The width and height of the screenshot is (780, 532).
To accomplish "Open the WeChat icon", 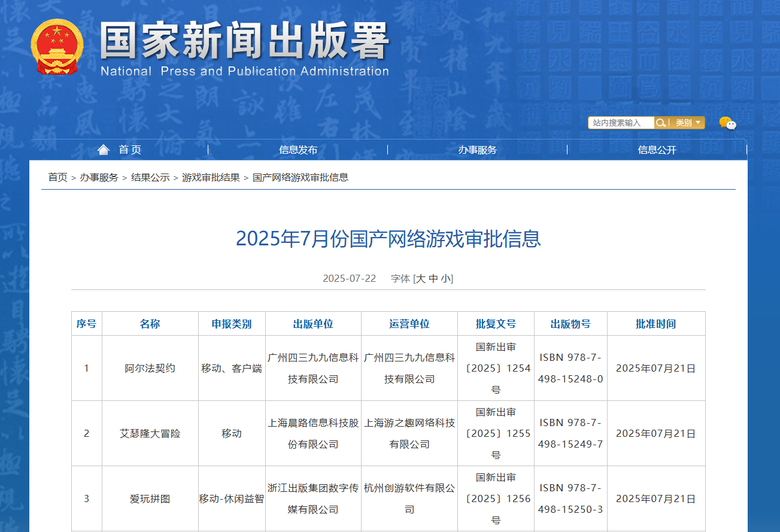I will [727, 123].
